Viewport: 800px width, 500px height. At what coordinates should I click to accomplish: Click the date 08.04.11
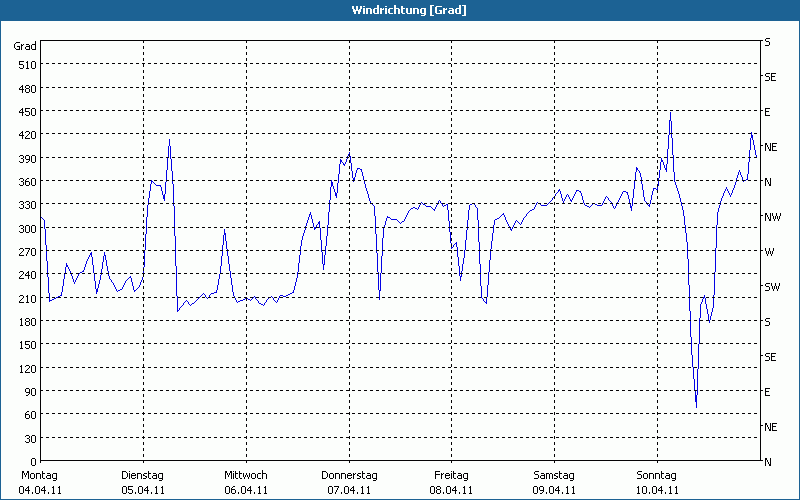451,490
